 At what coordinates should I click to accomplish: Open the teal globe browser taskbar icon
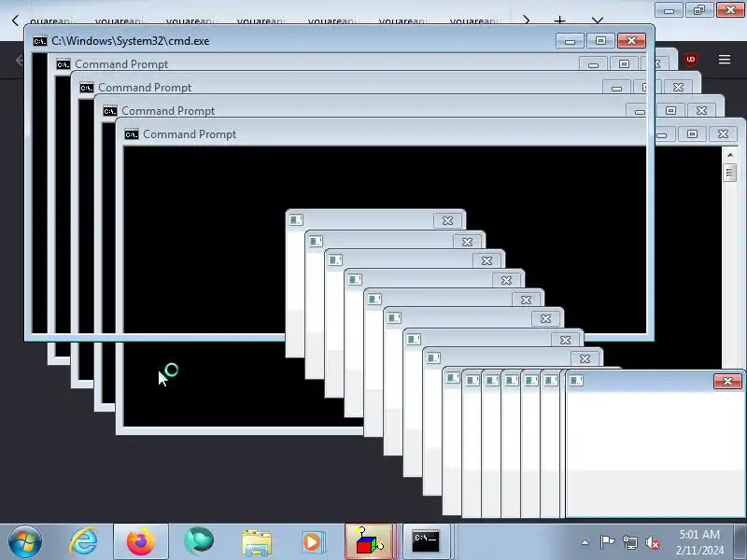pos(199,542)
